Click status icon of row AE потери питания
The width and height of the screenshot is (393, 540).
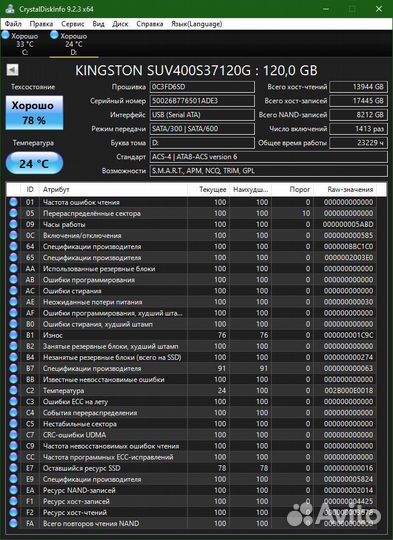(13, 302)
